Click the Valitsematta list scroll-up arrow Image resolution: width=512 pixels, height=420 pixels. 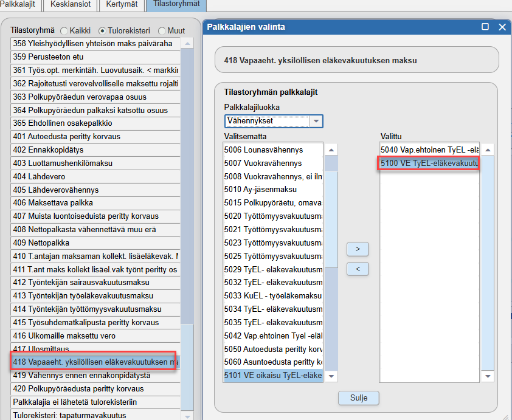tap(331, 150)
